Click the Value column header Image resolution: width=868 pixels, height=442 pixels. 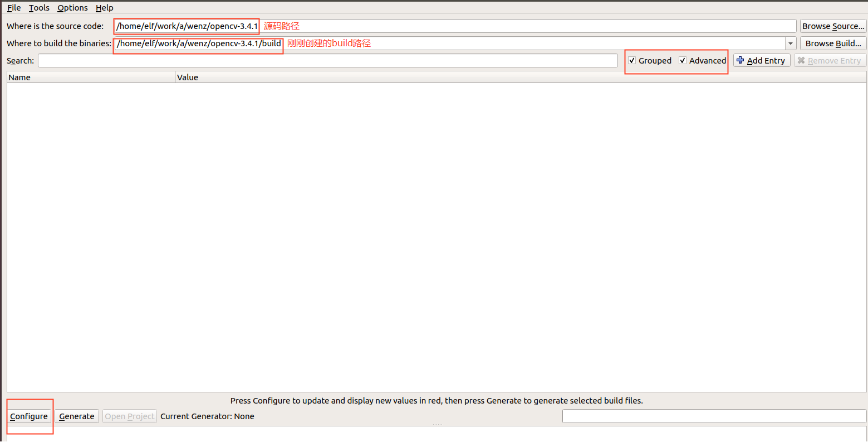521,77
